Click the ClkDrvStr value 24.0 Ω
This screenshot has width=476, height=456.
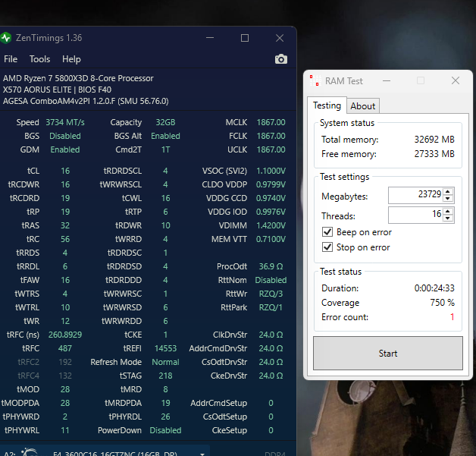(x=271, y=335)
